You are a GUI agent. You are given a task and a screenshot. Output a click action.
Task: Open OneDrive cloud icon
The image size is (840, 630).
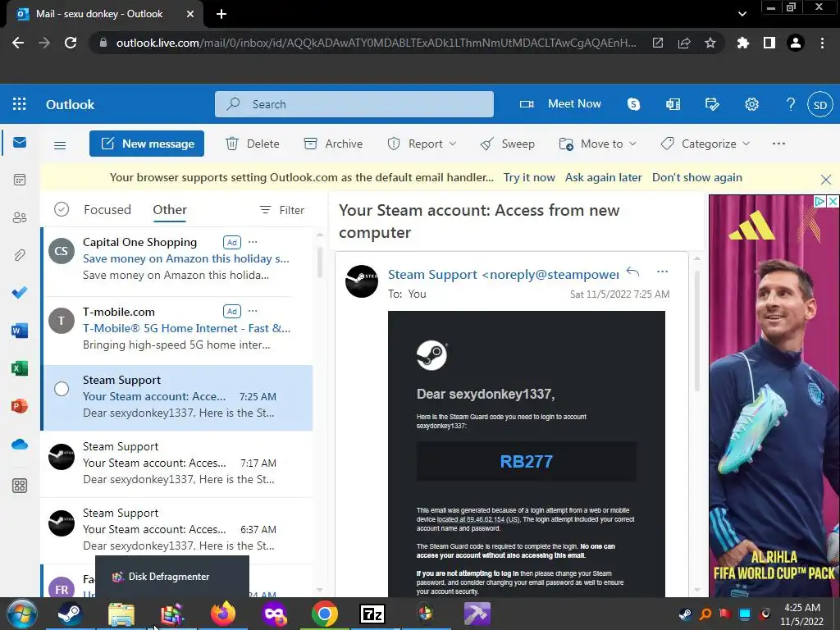pos(20,444)
